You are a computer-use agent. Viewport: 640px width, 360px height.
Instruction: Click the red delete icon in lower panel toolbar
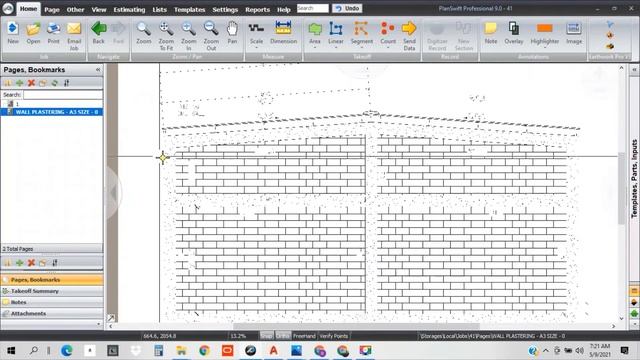coord(31,262)
